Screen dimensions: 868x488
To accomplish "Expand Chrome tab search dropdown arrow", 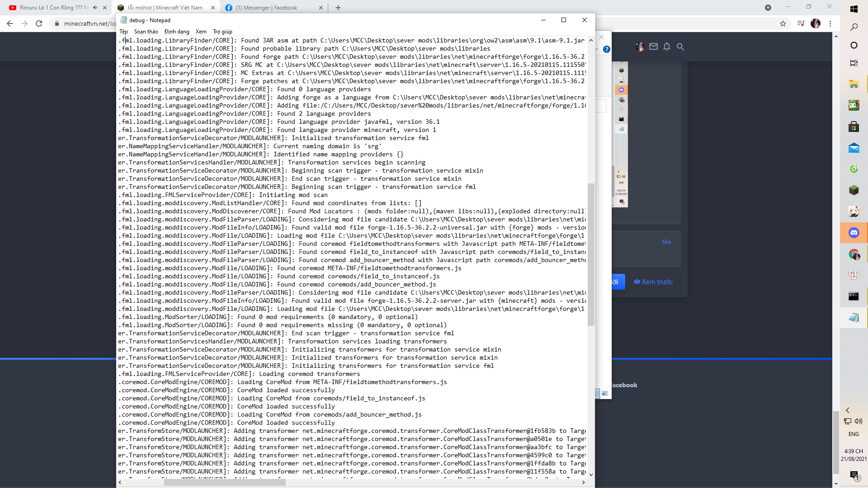I will click(768, 8).
